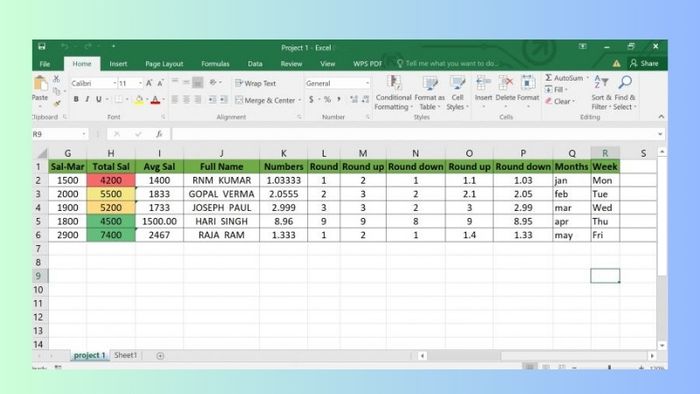Click the Format Painter brush icon
The height and width of the screenshot is (394, 700).
click(57, 104)
